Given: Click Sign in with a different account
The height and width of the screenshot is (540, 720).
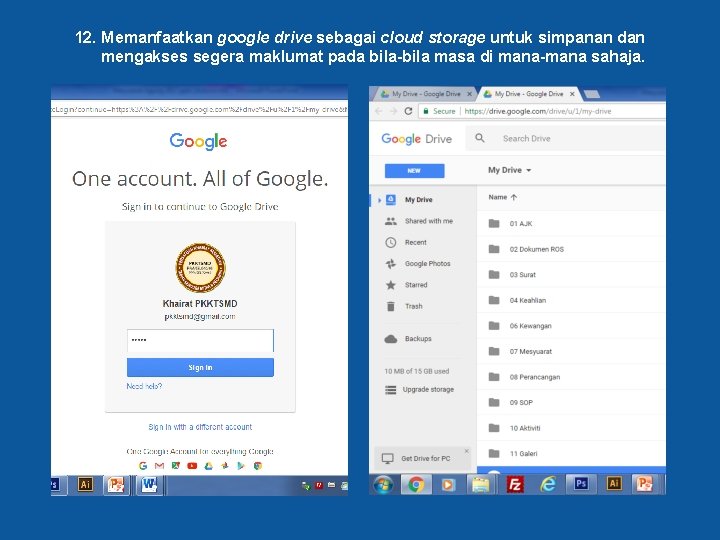Looking at the screenshot, I should pos(200,427).
